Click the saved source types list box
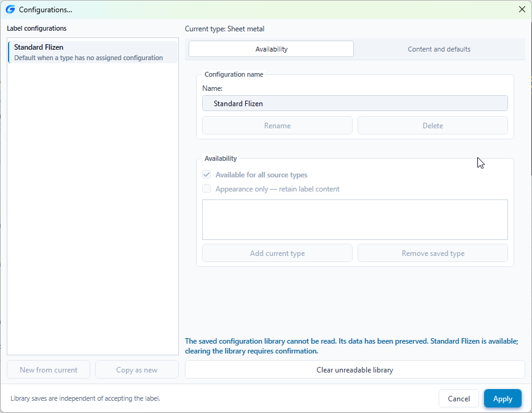 (x=355, y=220)
